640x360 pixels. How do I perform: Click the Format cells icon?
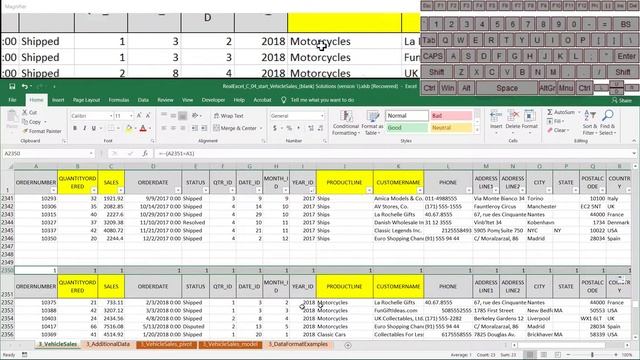coord(529,116)
